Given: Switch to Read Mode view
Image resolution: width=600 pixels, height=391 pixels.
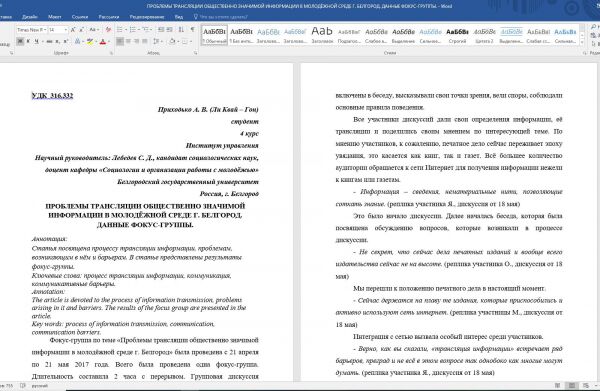Looking at the screenshot, I should tap(558, 386).
